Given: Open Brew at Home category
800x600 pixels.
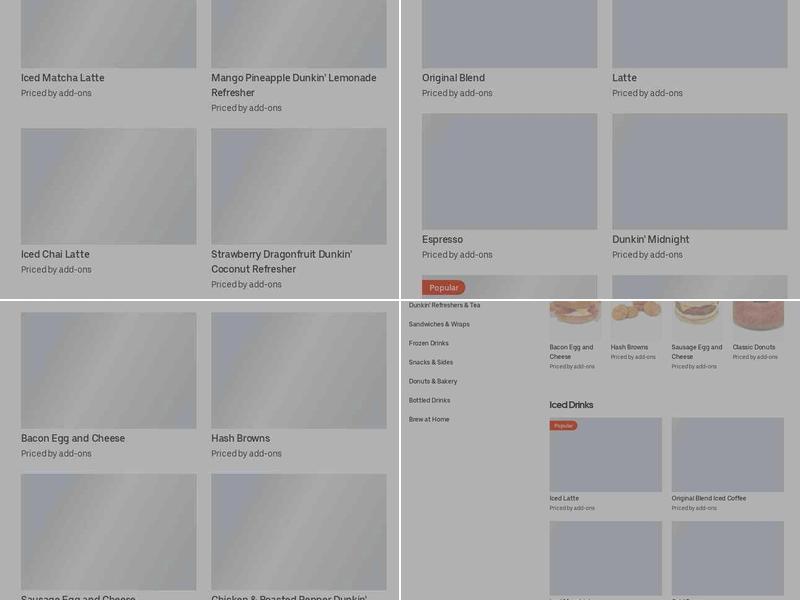Looking at the screenshot, I should point(429,419).
